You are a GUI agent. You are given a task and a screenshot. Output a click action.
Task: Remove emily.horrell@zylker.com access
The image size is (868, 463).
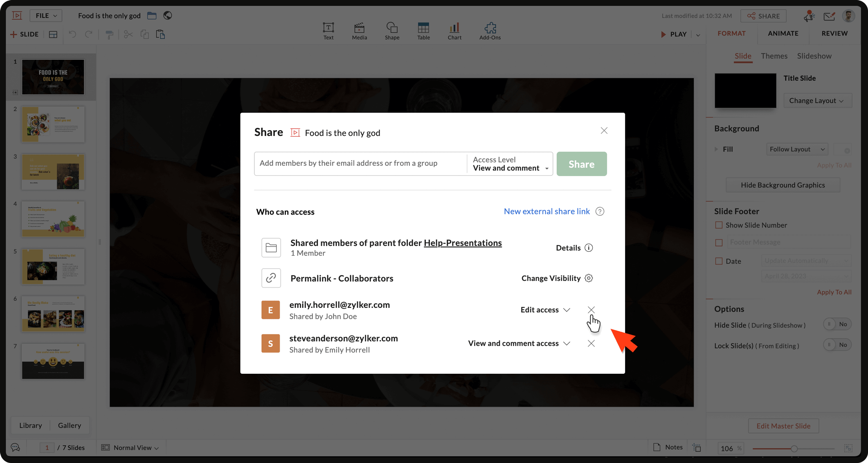(591, 310)
